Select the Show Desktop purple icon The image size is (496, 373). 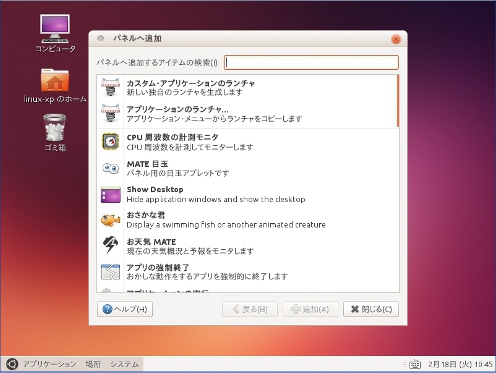tap(110, 195)
